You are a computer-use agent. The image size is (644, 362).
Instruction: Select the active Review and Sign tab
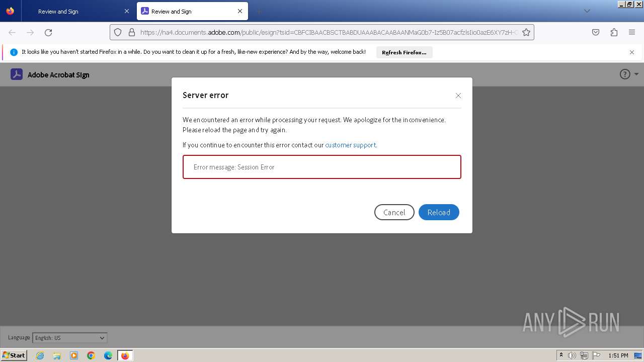point(192,12)
